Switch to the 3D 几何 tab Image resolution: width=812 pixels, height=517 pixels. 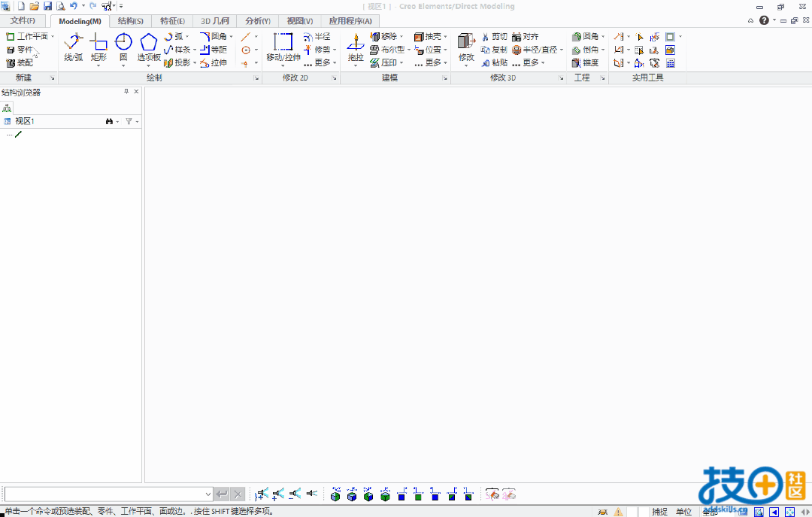point(215,21)
